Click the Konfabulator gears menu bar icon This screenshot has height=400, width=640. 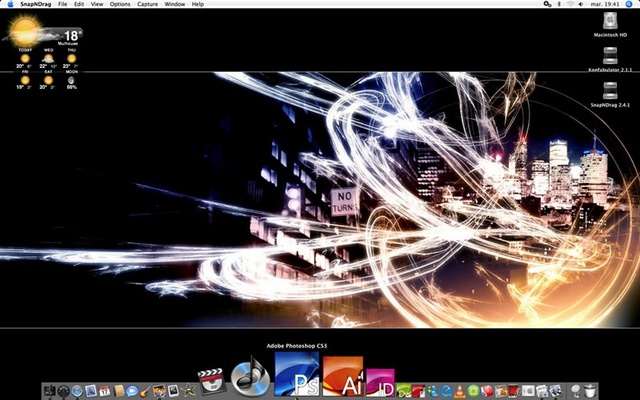(x=547, y=4)
